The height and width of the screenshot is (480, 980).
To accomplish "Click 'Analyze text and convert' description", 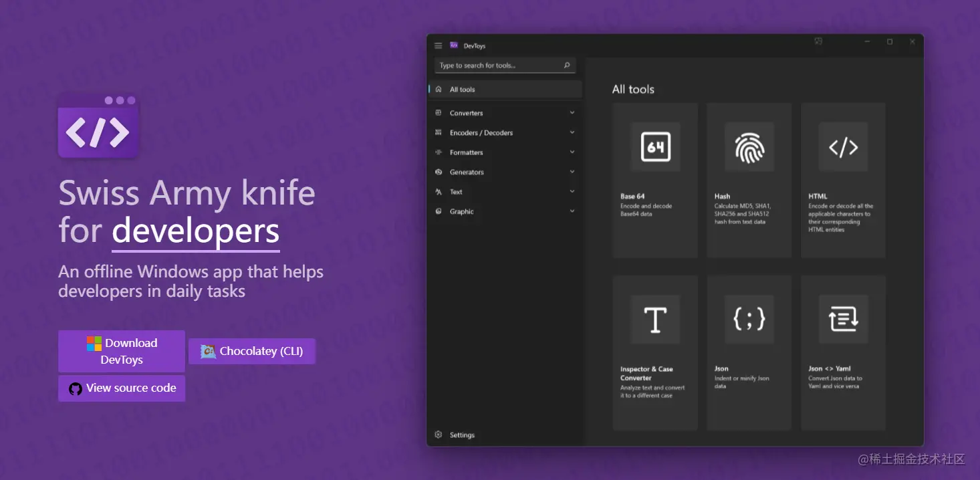I will pos(652,392).
